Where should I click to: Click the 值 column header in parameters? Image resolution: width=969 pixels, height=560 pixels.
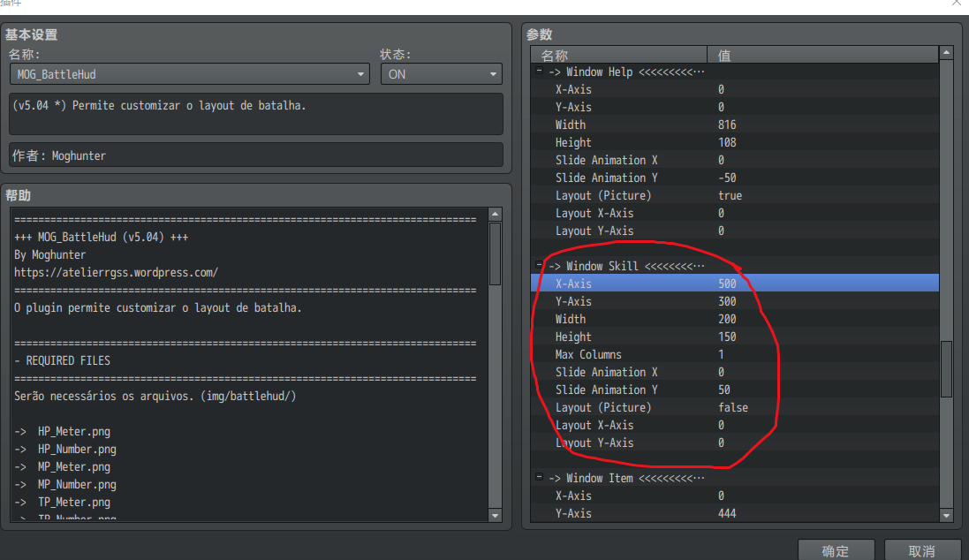tap(822, 55)
